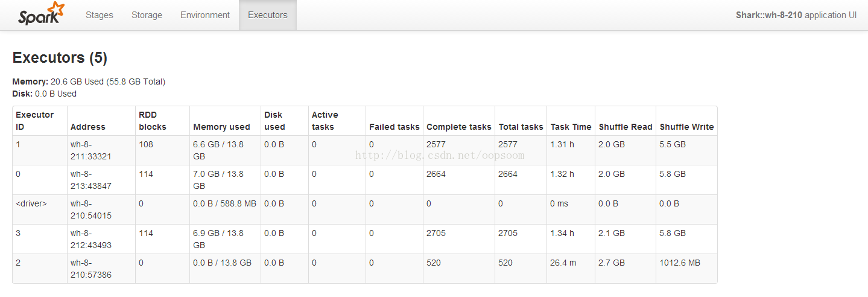868x297 pixels.
Task: Switch to the Storage tab
Action: [147, 15]
